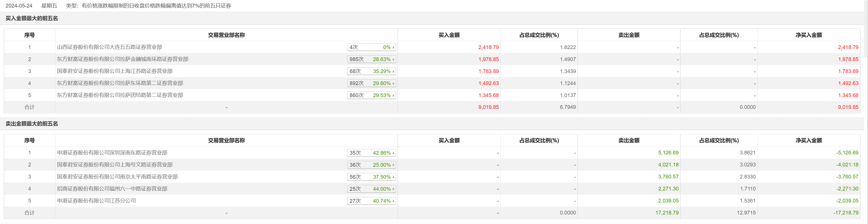Select 招商证券福州六一中路证券营业部 entry

pyautogui.click(x=112, y=189)
